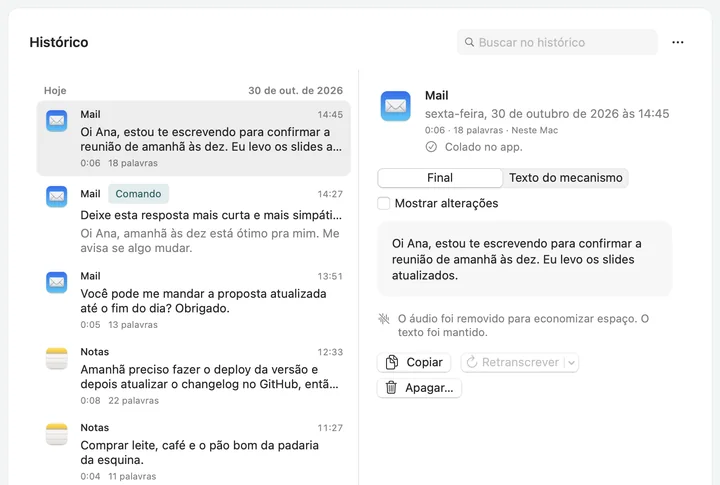Click "O áudio foi removido" notice
Viewport: 720px width, 485px height.
pyautogui.click(x=523, y=325)
